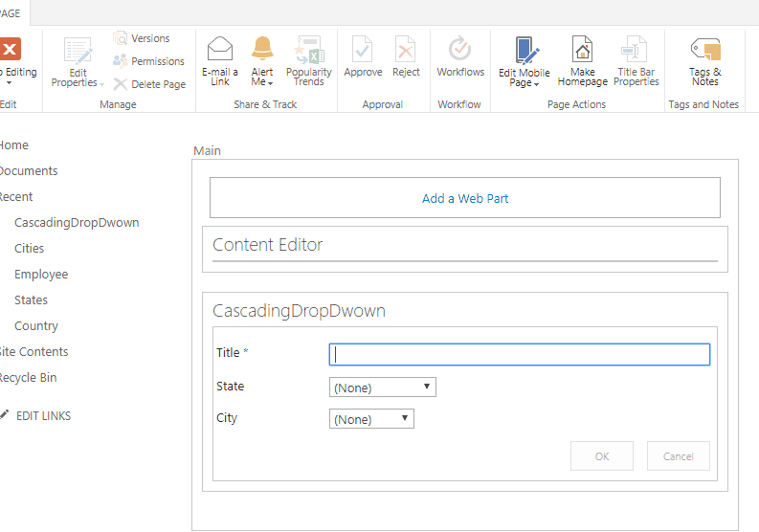Screen dimensions: 759x532
Task: Click Make Homepage house icon
Action: (x=582, y=49)
